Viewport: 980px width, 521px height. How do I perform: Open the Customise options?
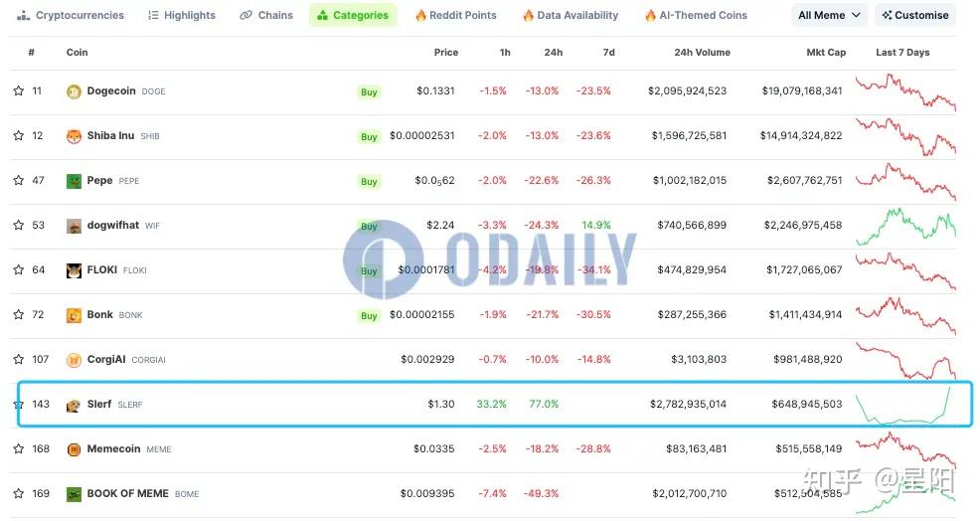915,15
